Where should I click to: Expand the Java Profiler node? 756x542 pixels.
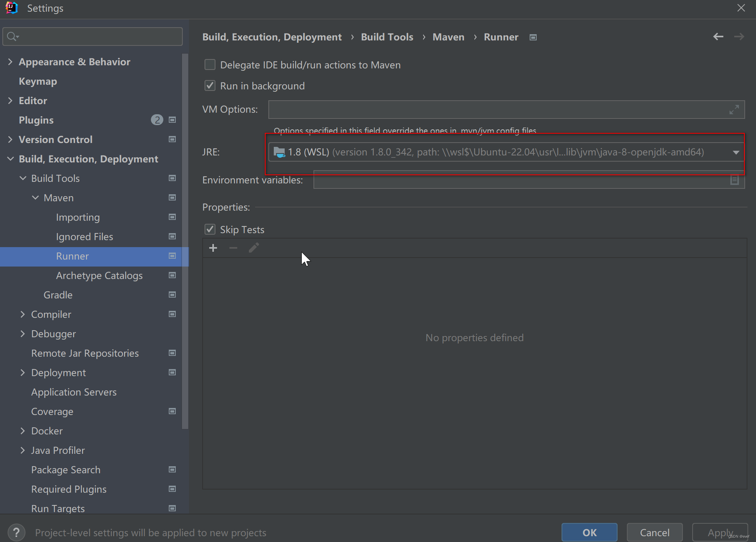[23, 450]
